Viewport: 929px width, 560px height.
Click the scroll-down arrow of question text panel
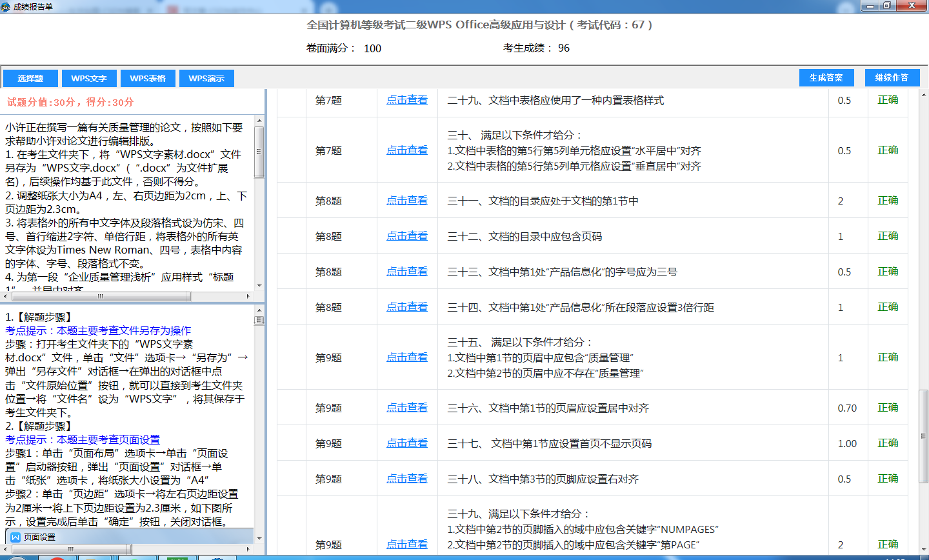click(x=259, y=286)
